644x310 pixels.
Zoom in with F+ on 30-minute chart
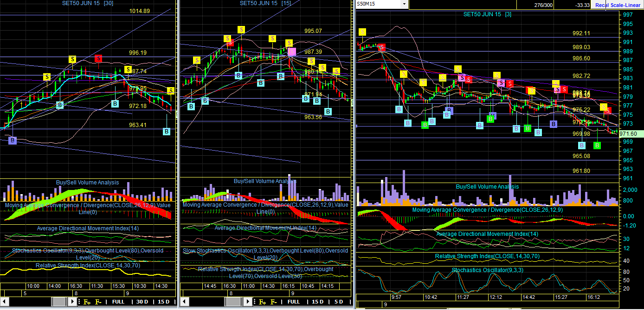86,302
